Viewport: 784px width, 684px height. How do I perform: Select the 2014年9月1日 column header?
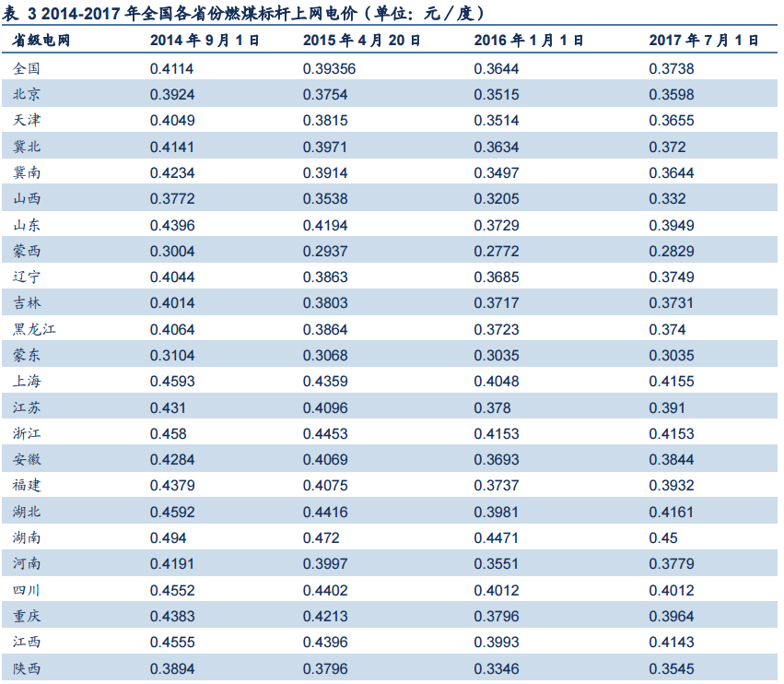click(205, 41)
